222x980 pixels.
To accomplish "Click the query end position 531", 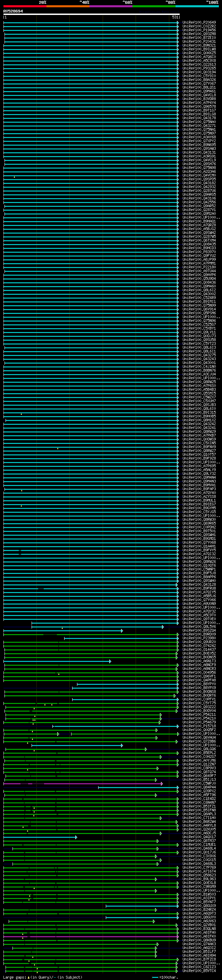I will point(175,17).
